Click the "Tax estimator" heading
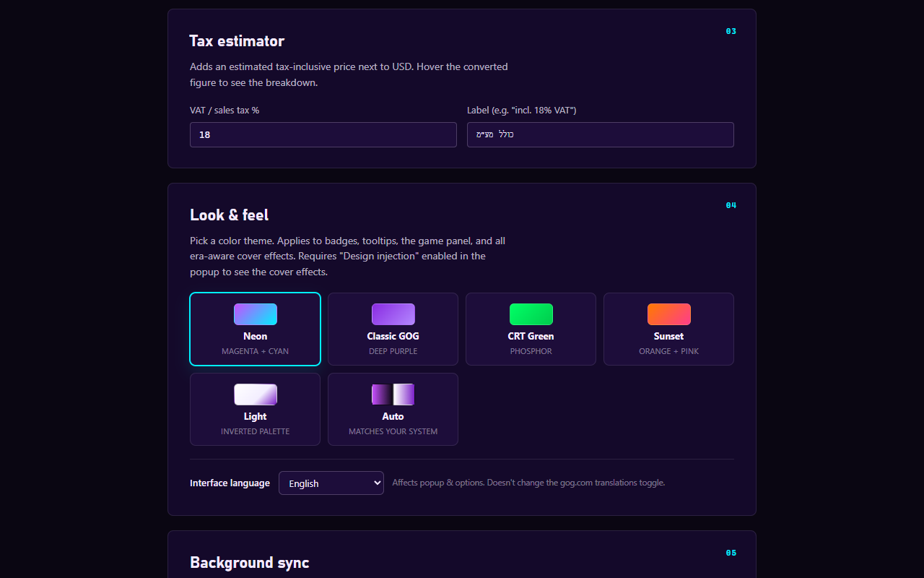 237,41
